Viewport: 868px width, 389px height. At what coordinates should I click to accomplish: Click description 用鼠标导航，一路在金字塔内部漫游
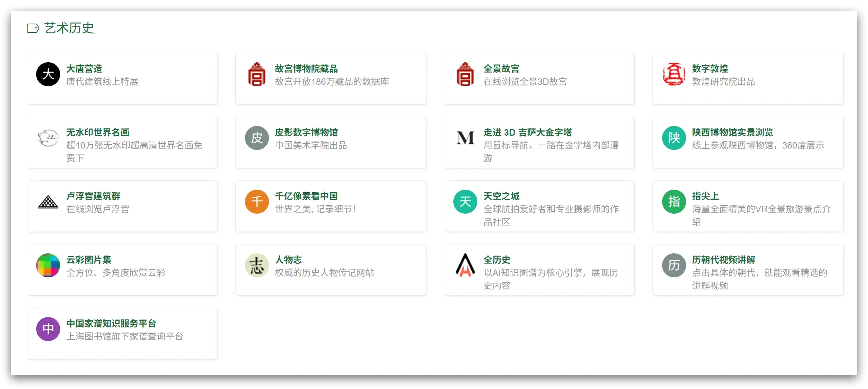coord(551,152)
